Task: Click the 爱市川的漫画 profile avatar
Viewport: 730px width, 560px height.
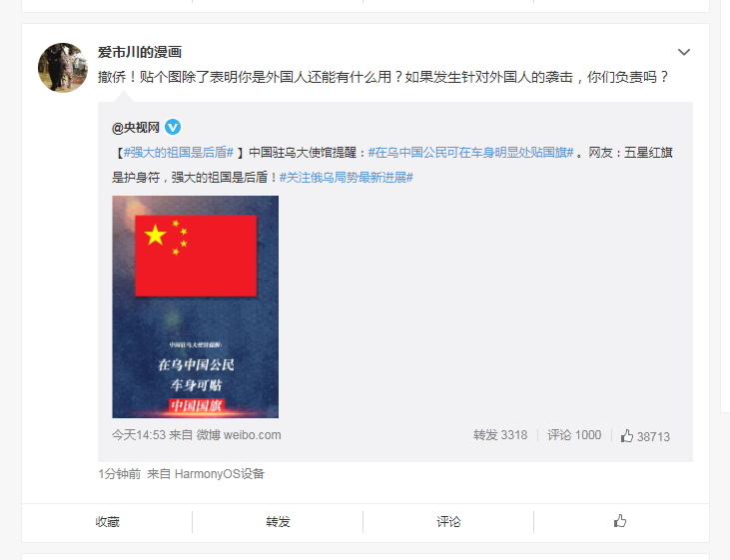Action: [63, 68]
